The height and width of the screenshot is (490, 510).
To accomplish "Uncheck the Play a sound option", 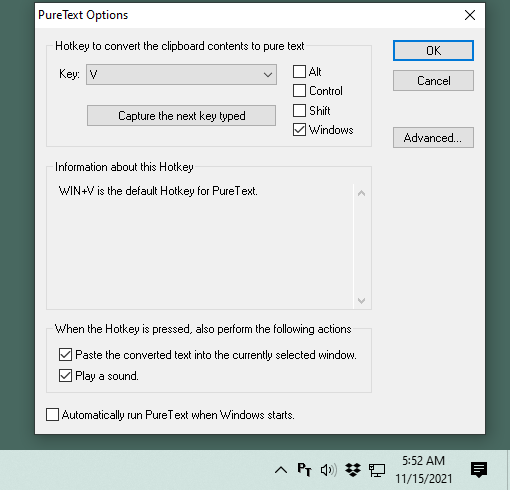I will tap(65, 376).
